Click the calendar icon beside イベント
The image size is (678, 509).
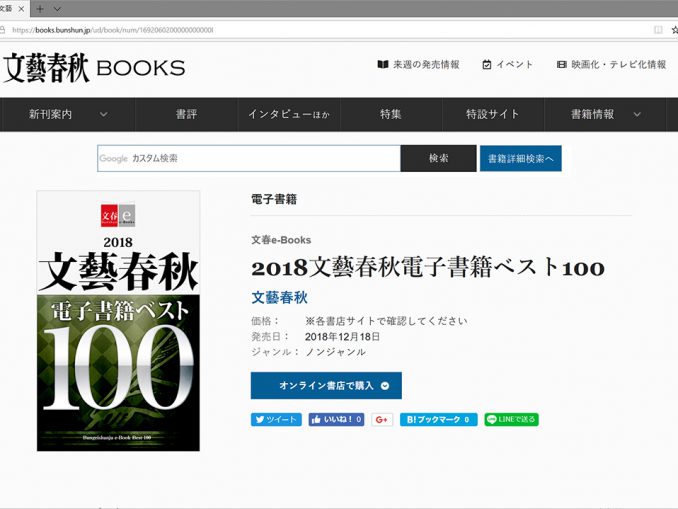pos(486,64)
